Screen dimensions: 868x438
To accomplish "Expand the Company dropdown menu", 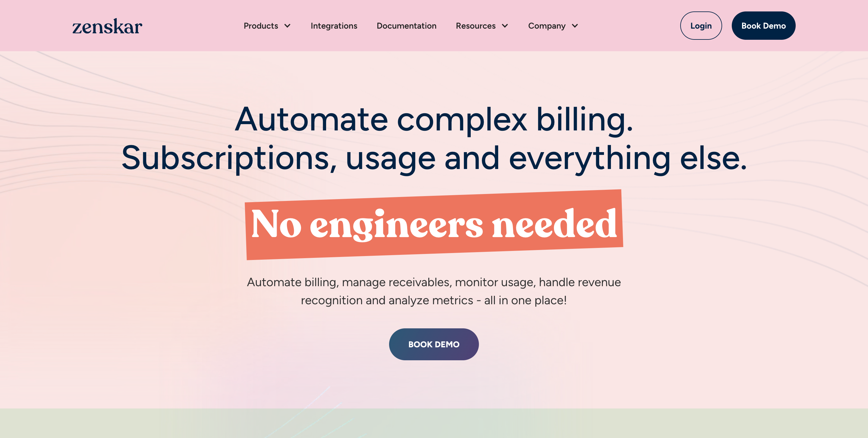I will 553,26.
